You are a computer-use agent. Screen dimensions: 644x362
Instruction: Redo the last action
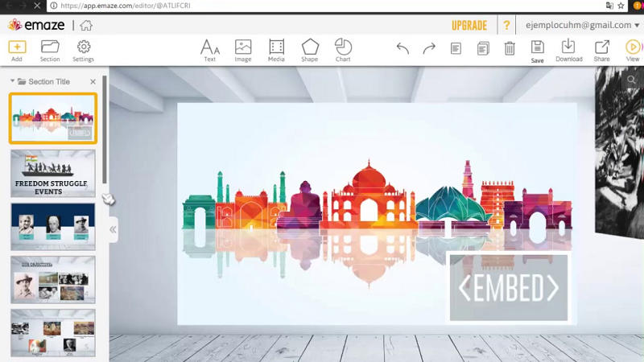click(x=429, y=49)
